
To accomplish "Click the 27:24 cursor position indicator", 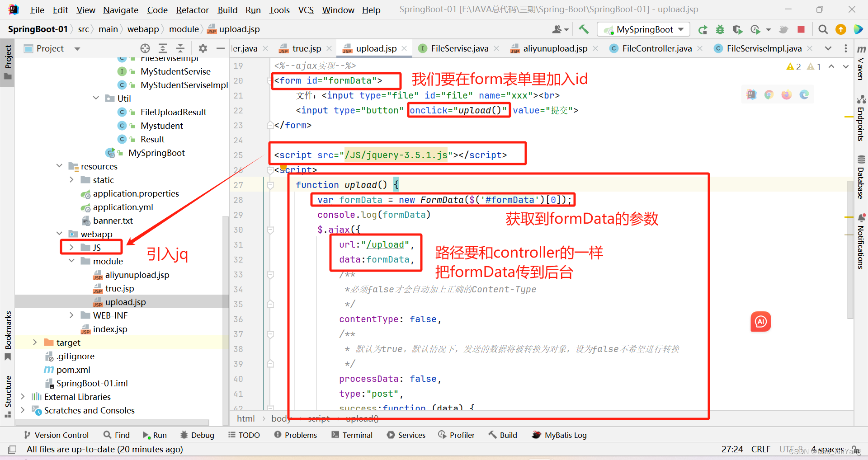I will (x=732, y=449).
